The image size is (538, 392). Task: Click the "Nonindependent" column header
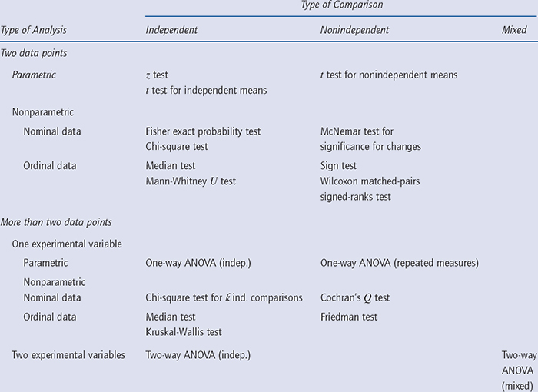(x=354, y=30)
